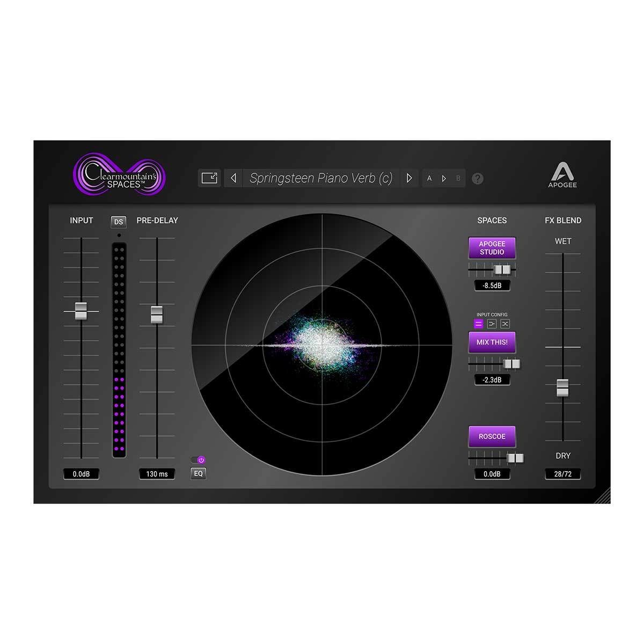Click the A/B transition arrow
644x644 pixels.
(x=443, y=178)
